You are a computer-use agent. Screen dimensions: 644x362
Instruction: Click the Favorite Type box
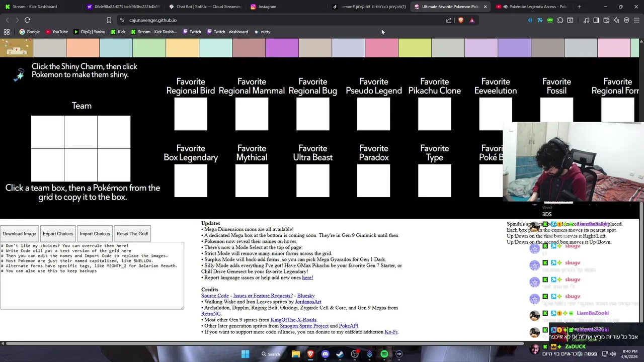435,181
